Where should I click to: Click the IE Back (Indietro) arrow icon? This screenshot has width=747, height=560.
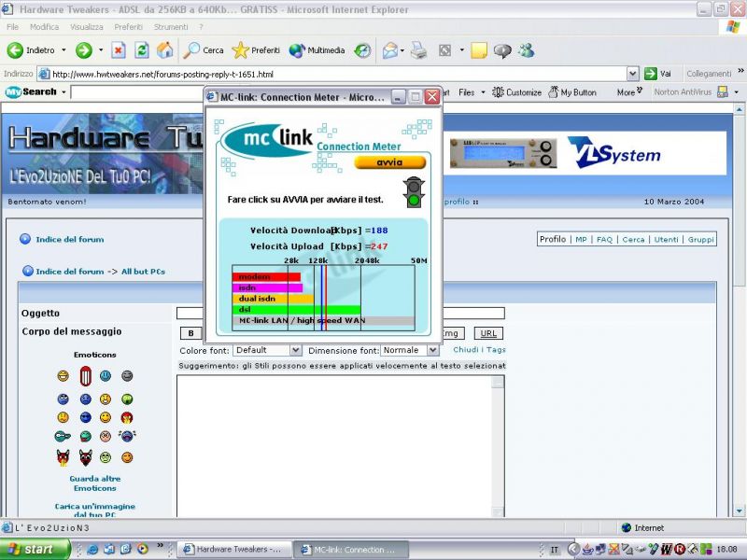click(x=15, y=50)
